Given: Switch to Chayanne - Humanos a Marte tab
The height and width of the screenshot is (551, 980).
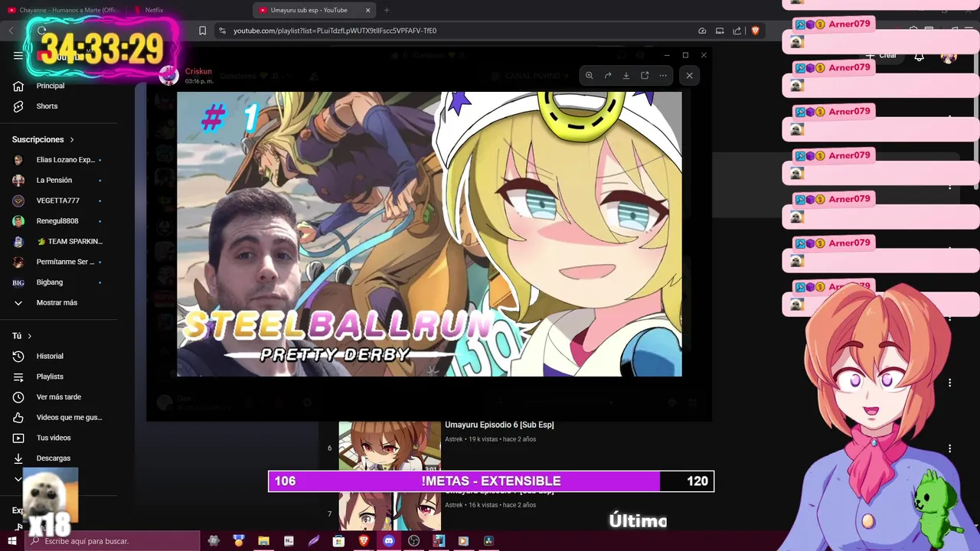Looking at the screenshot, I should (x=61, y=10).
